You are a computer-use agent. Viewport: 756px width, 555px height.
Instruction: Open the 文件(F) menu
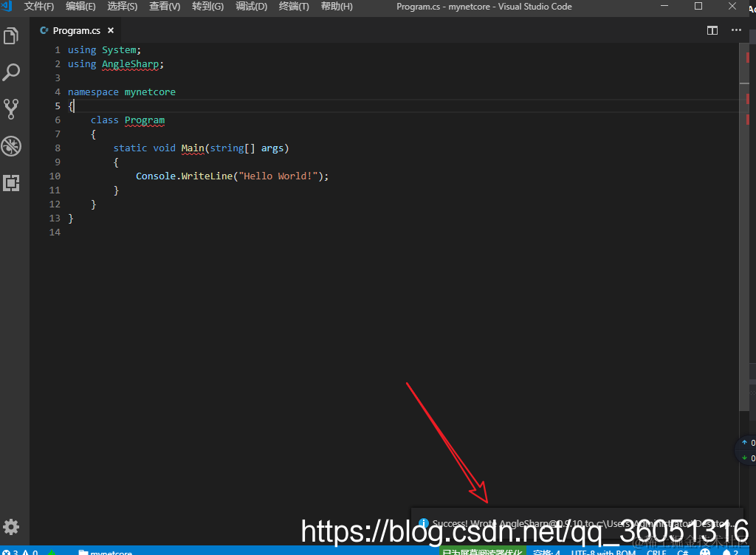(39, 7)
